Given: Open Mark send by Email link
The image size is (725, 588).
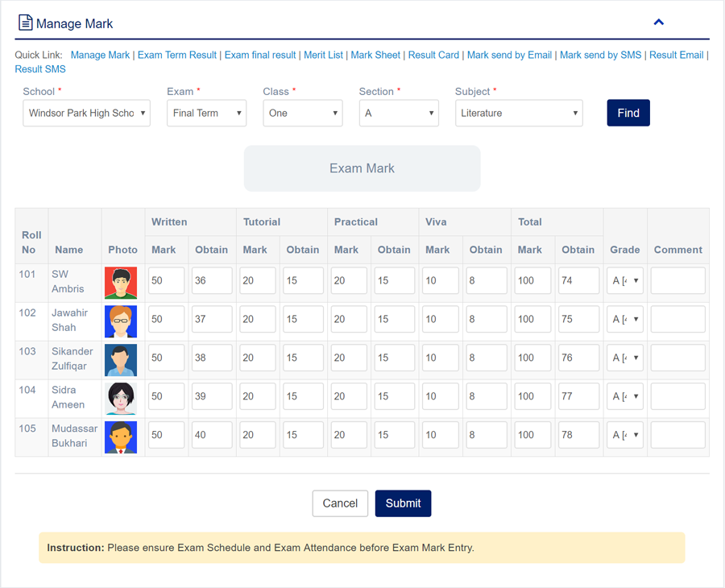Looking at the screenshot, I should coord(509,55).
